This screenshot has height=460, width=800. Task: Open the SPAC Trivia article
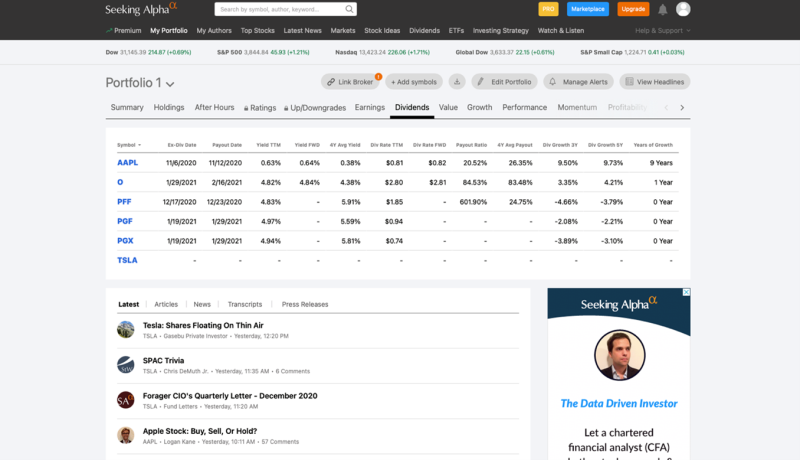click(x=163, y=361)
